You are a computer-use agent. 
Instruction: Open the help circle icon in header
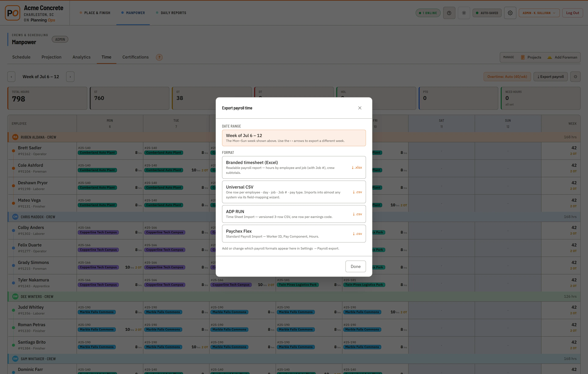[449, 13]
